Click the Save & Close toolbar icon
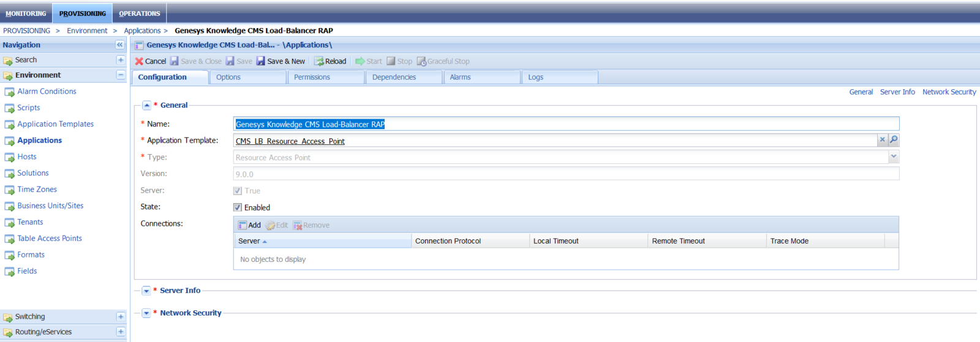The height and width of the screenshot is (342, 980). [174, 61]
